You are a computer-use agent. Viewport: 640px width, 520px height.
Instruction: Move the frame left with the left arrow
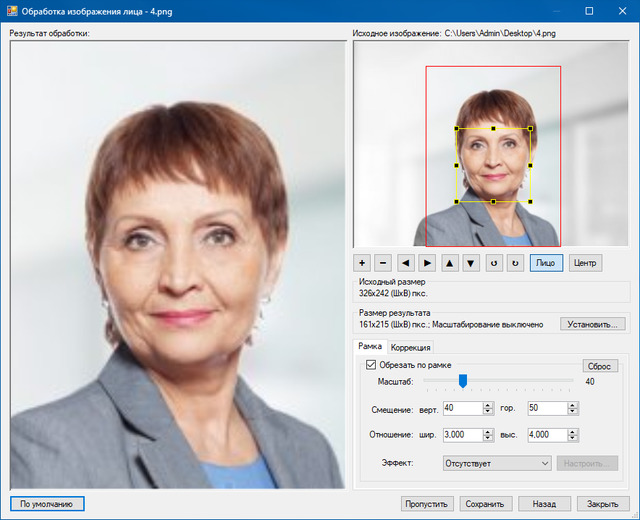pos(406,263)
